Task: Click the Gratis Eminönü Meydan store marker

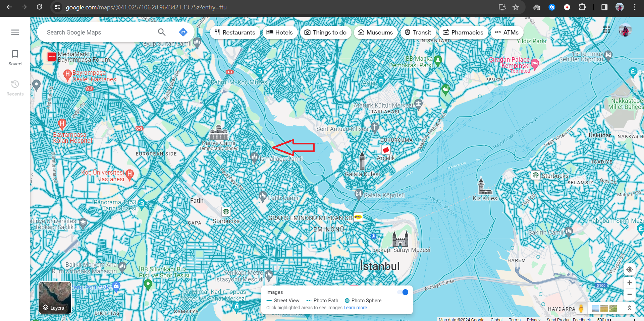Action: pyautogui.click(x=358, y=217)
